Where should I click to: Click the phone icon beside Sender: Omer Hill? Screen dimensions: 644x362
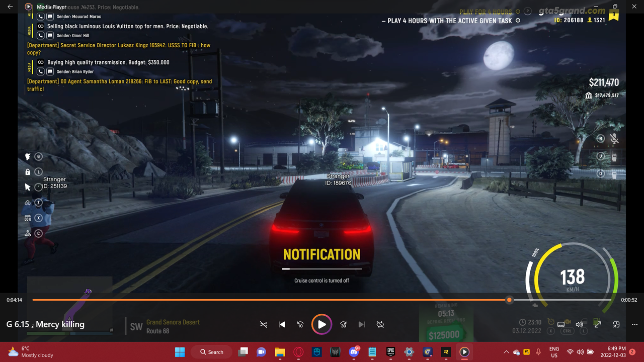click(x=40, y=36)
